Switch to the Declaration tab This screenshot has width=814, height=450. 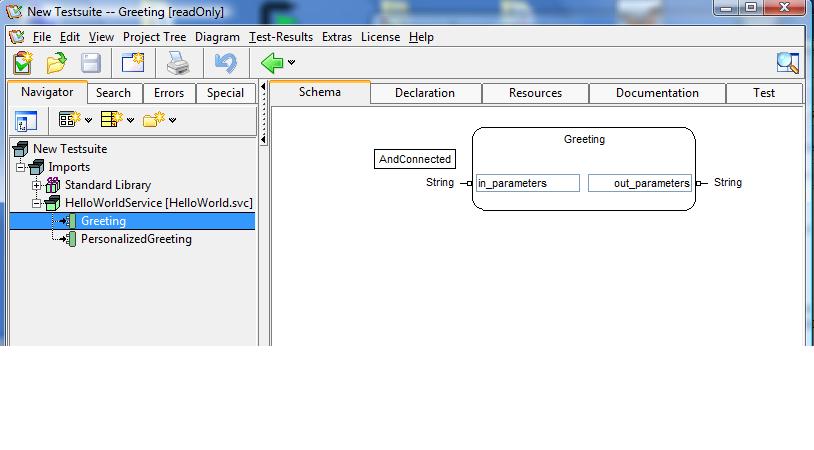(424, 93)
